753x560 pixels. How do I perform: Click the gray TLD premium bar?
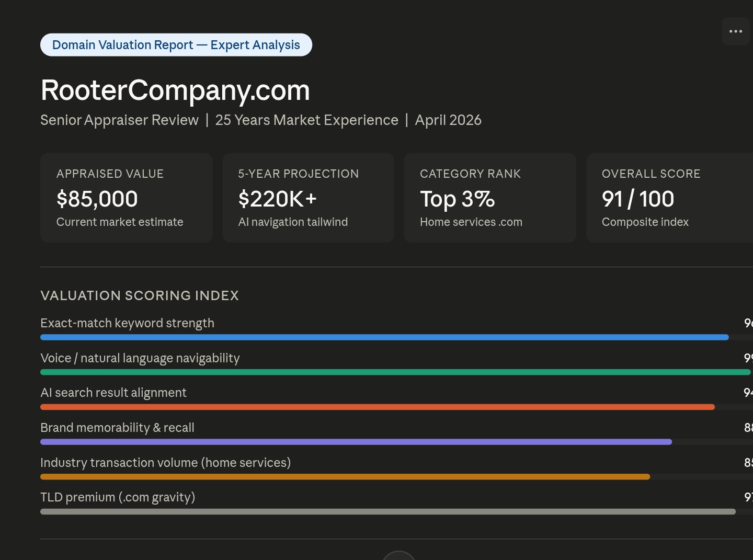pos(387,511)
